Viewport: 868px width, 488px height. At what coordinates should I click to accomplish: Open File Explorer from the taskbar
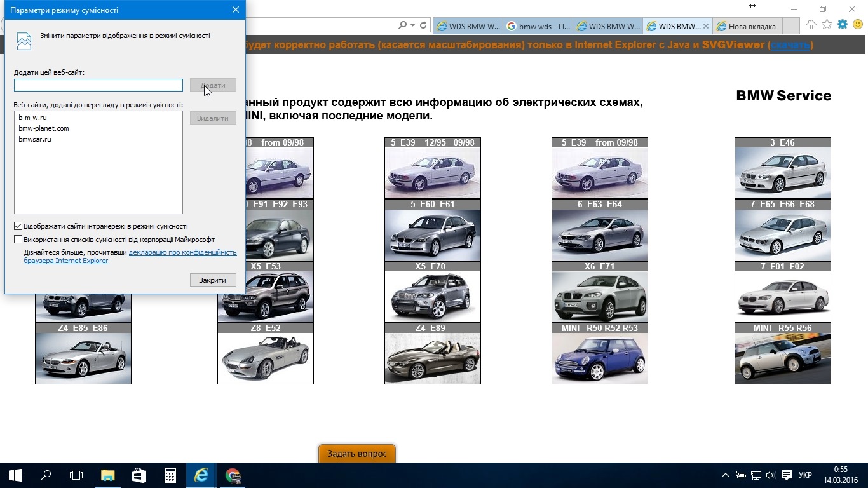point(107,475)
